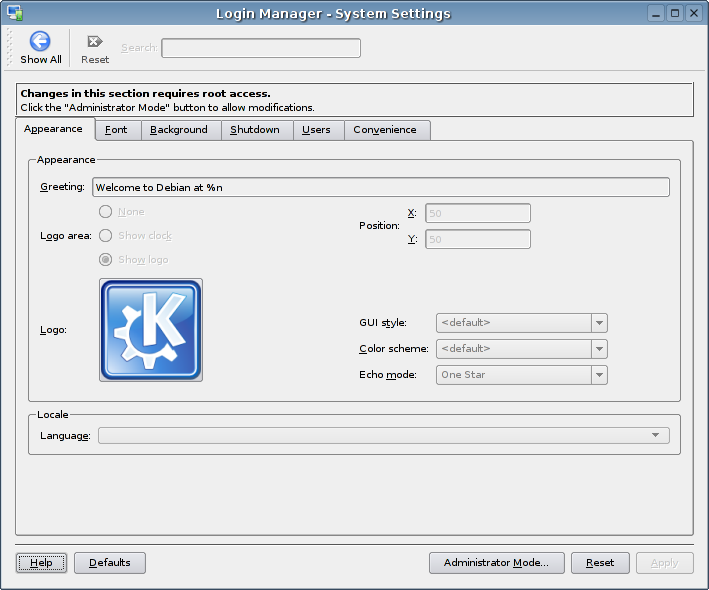Open the GUI style dropdown

point(521,323)
